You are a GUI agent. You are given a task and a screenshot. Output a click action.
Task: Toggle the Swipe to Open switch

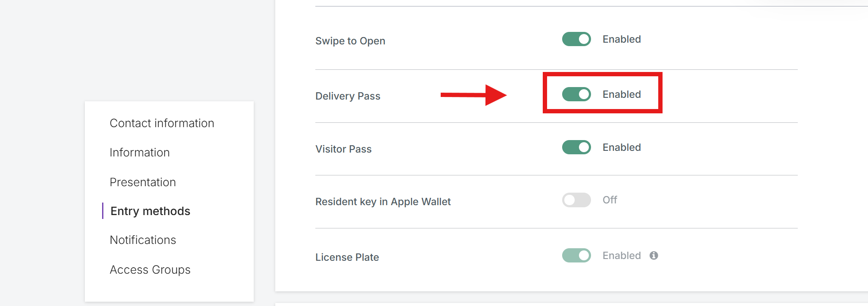576,39
